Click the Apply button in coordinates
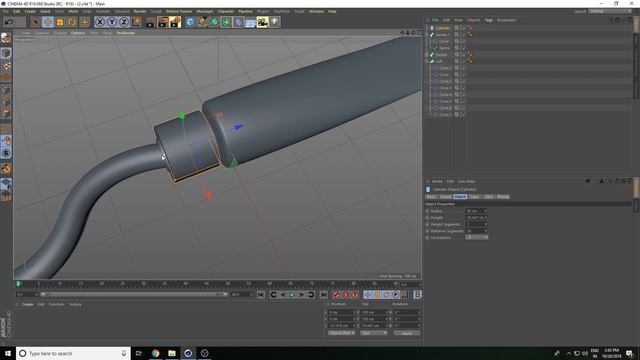640x360 pixels. coord(407,333)
